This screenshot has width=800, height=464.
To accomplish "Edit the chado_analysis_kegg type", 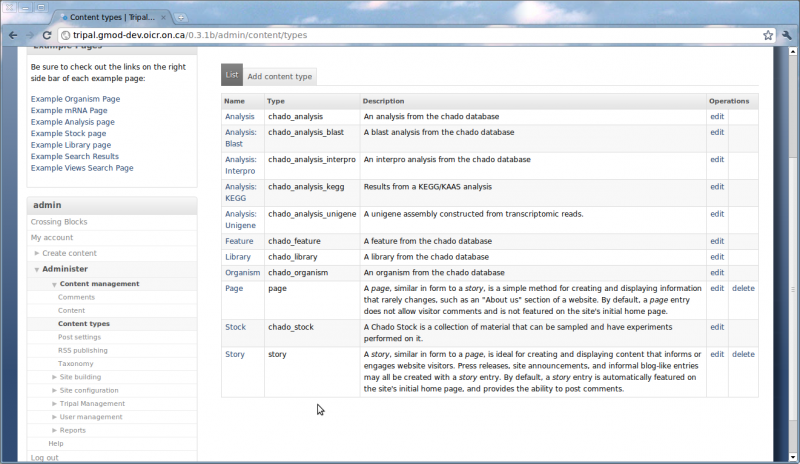I will [x=717, y=187].
